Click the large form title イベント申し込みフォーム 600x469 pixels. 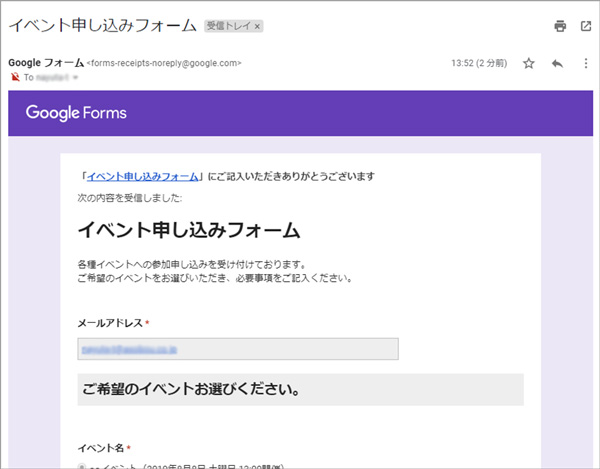tap(189, 230)
